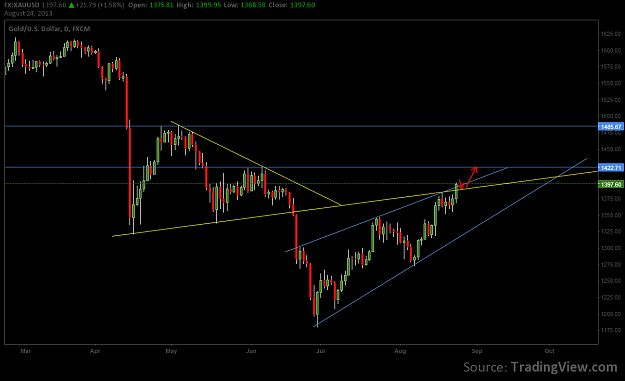This screenshot has width=625, height=381.
Task: Click the Open value 1375.81
Action: point(161,5)
